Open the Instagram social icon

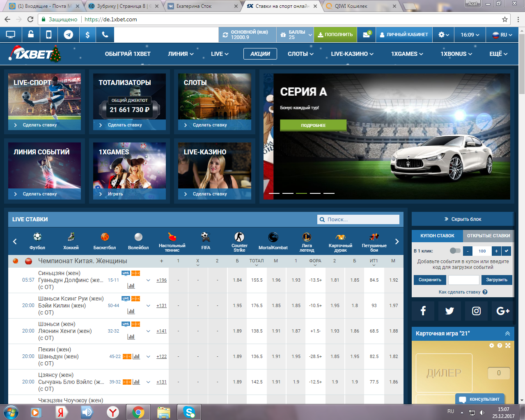click(476, 311)
